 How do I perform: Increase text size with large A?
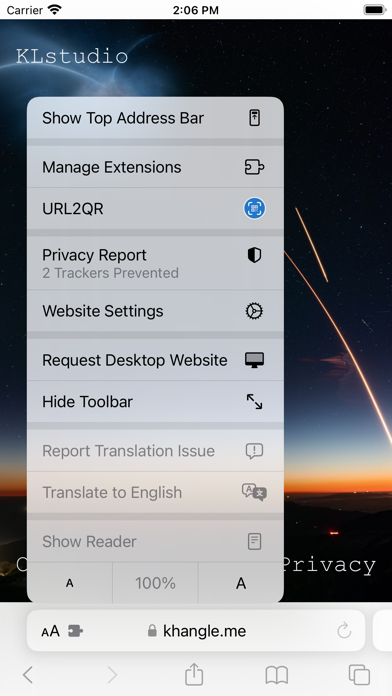241,583
